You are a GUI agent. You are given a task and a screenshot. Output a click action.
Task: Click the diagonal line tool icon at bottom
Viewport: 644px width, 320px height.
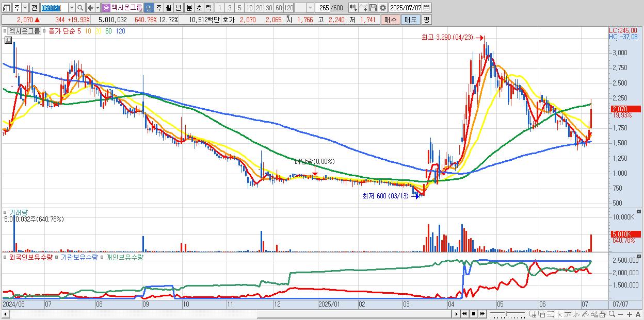pos(585,314)
